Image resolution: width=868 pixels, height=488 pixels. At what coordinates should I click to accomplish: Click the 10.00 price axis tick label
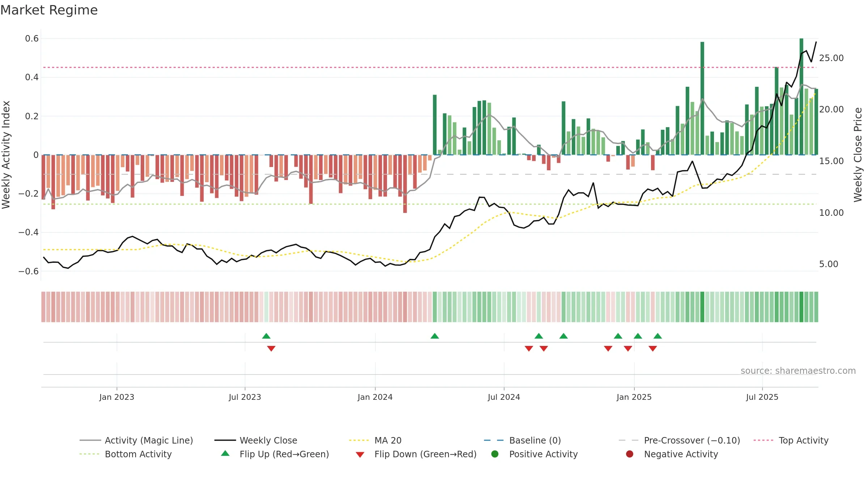coord(831,213)
